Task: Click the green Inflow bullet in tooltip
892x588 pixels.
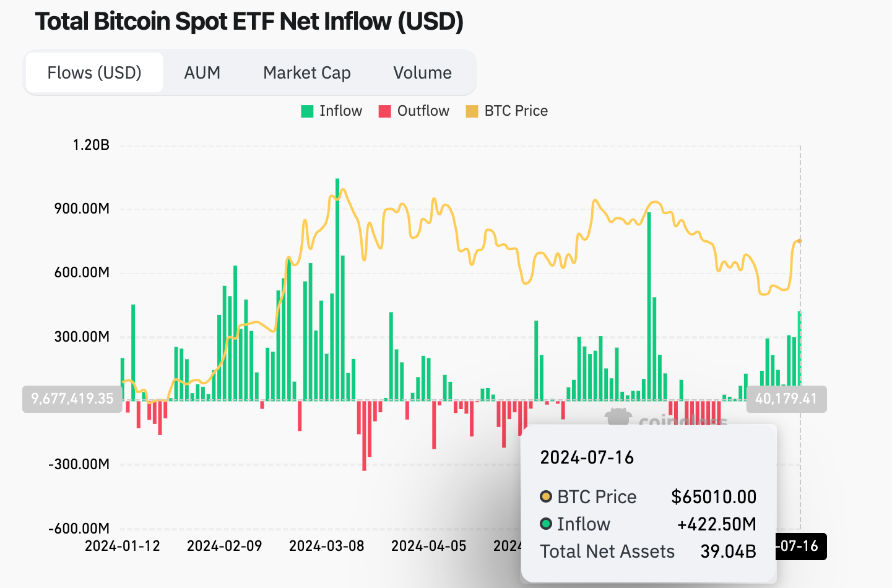Action: click(x=545, y=524)
